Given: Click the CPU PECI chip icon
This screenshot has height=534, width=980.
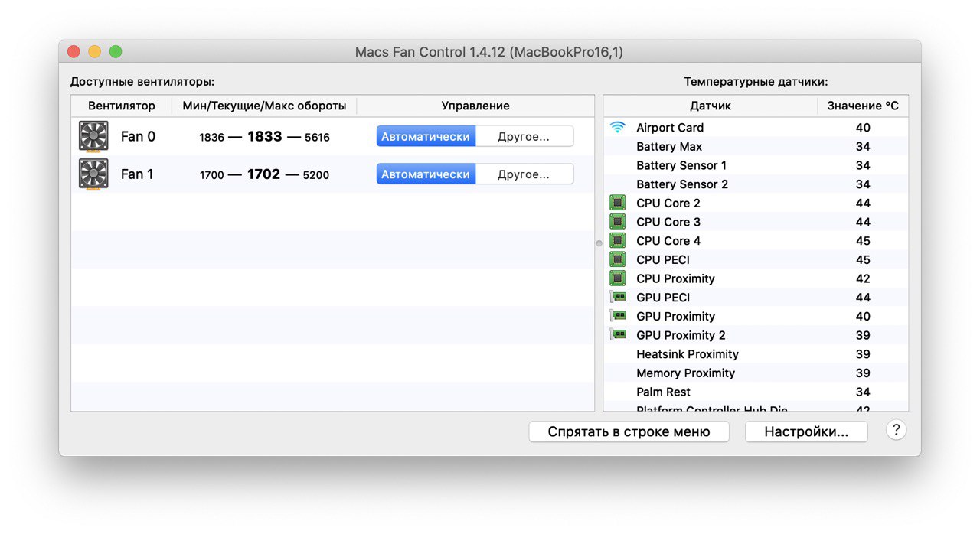Looking at the screenshot, I should (618, 259).
